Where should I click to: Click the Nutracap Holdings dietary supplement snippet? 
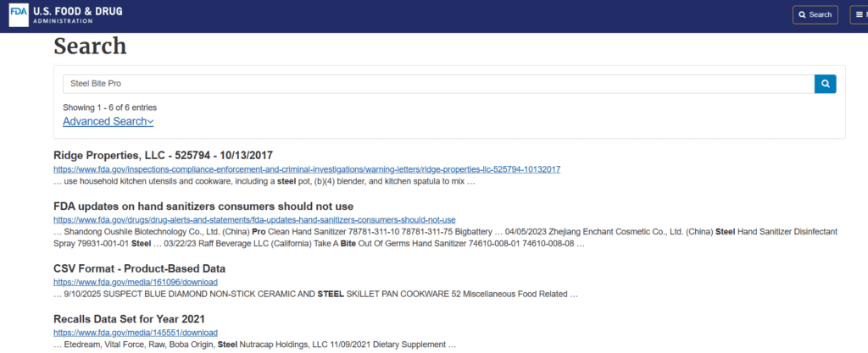pyautogui.click(x=254, y=345)
